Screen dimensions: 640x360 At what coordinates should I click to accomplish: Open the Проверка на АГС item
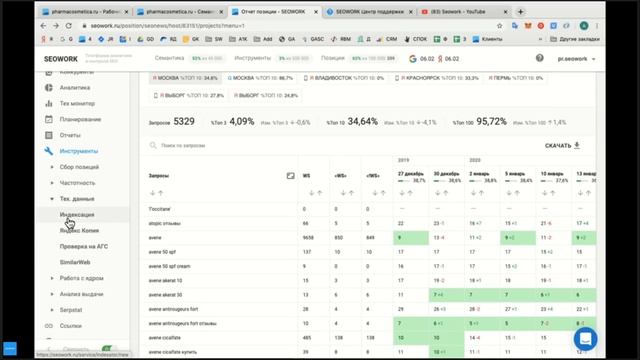[84, 247]
